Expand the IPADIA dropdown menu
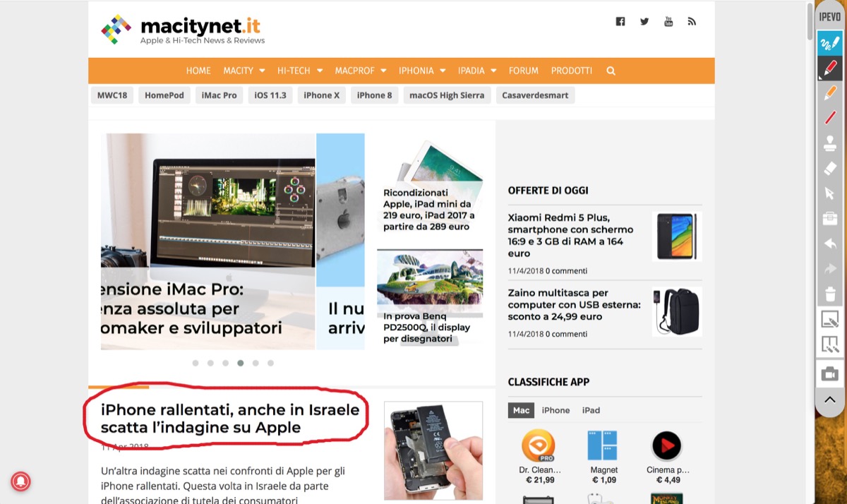847x504 pixels. point(477,71)
